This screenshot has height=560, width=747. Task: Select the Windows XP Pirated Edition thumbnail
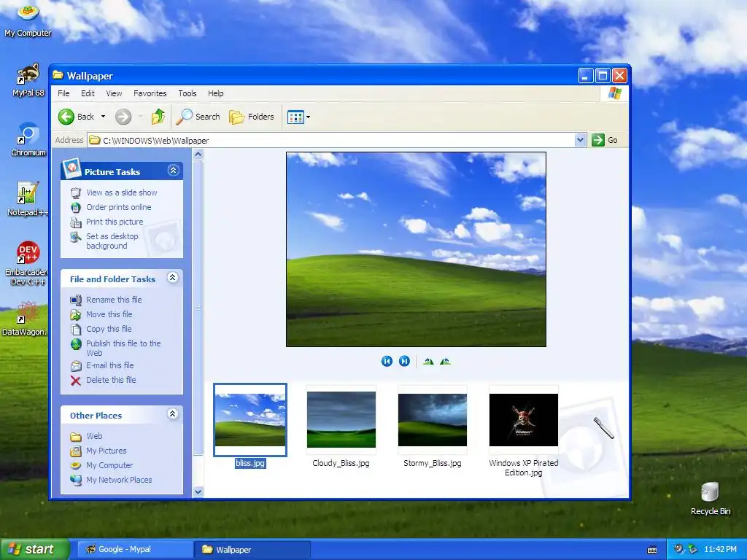[524, 419]
